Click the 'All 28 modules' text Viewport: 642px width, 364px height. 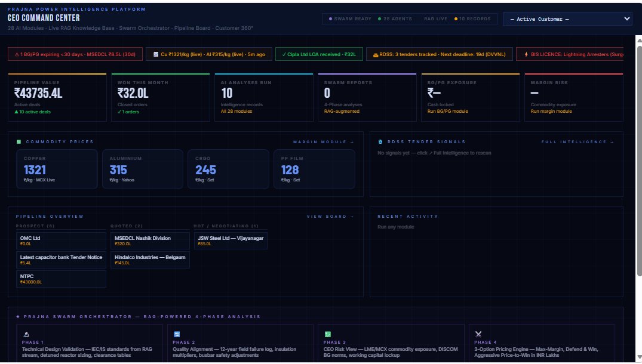[236, 111]
